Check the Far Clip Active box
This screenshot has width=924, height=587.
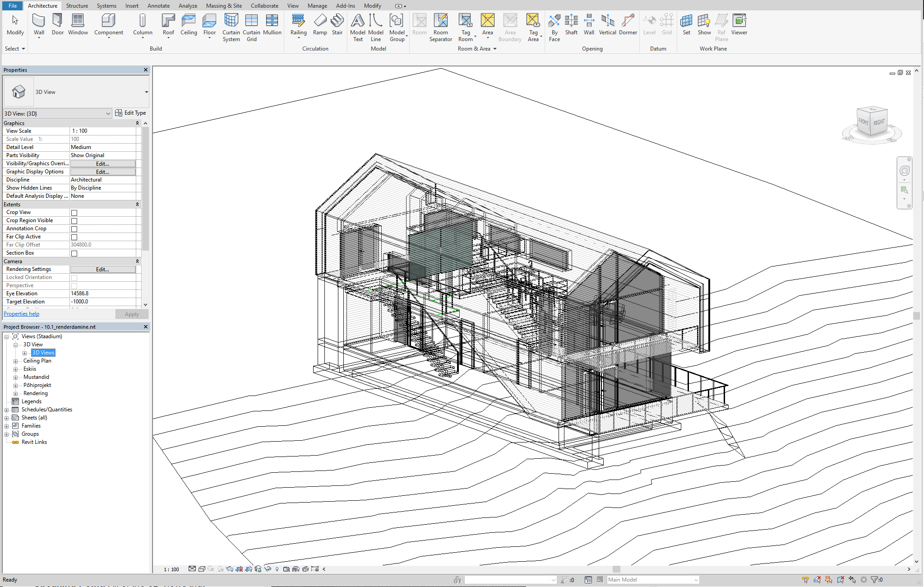click(74, 237)
